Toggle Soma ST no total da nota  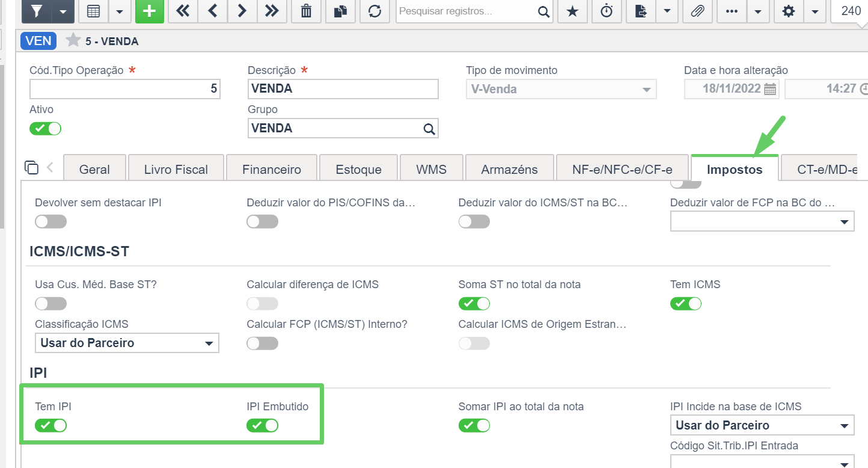[474, 303]
